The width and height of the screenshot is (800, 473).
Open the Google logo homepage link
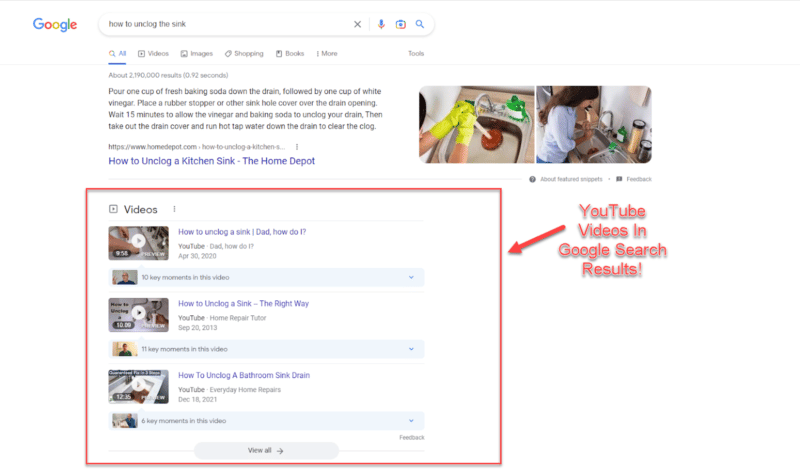coord(55,24)
